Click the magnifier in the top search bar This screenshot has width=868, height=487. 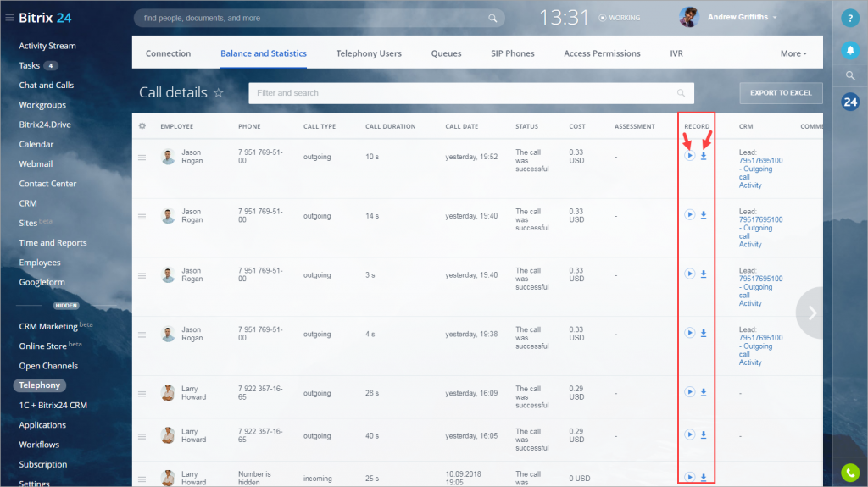click(x=492, y=19)
